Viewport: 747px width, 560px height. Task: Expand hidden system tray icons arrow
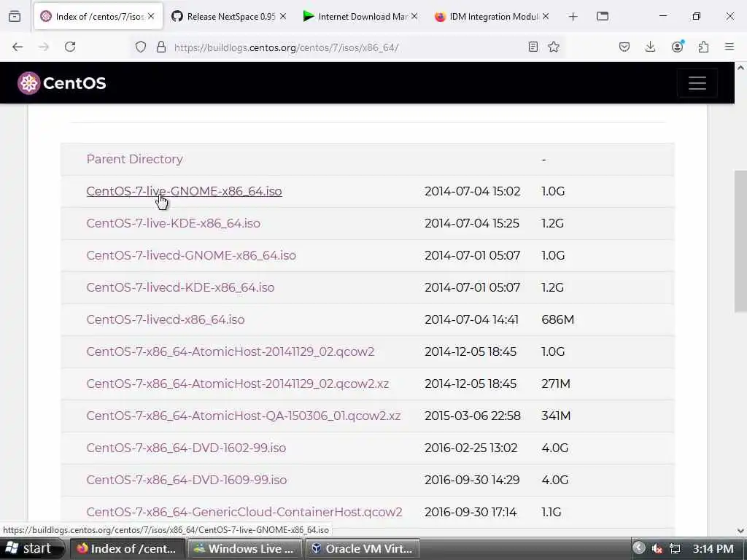click(x=639, y=548)
